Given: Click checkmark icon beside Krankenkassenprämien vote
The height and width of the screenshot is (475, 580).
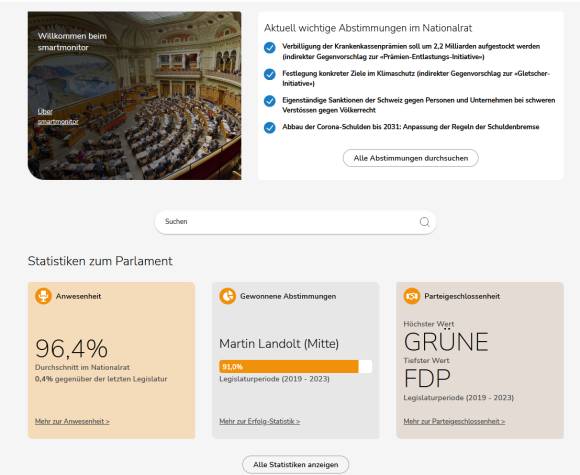Looking at the screenshot, I should [x=270, y=48].
